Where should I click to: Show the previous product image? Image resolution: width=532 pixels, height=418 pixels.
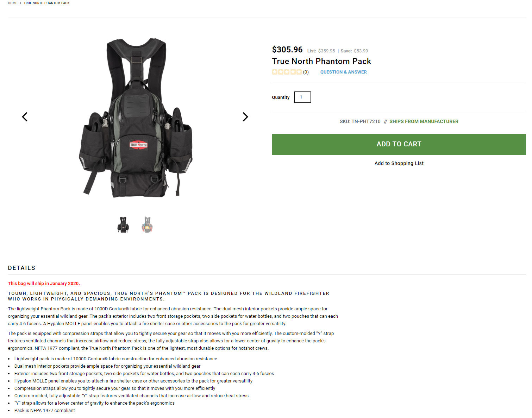click(25, 117)
